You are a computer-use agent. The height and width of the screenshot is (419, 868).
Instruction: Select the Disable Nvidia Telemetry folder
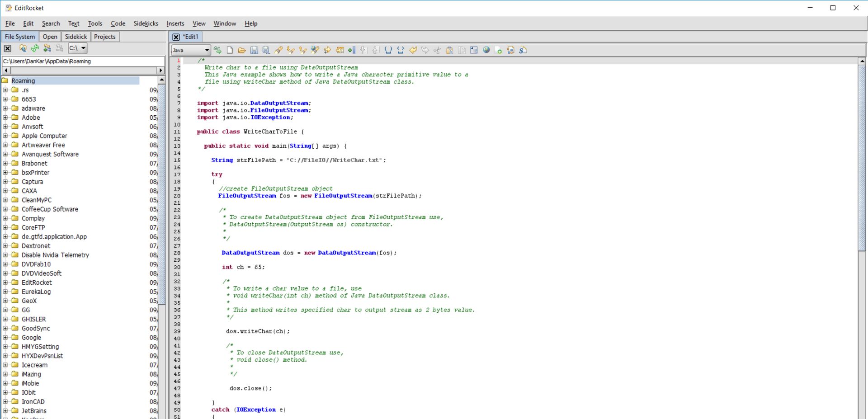55,255
